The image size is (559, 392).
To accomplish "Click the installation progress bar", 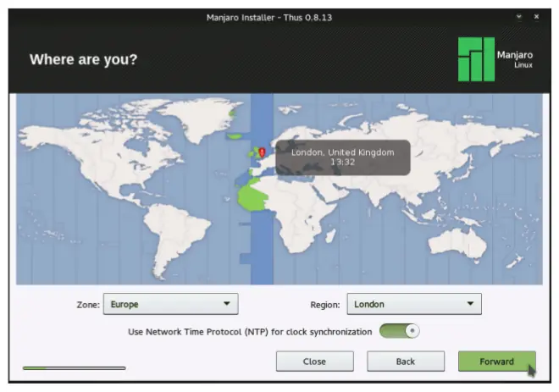I will (75, 367).
